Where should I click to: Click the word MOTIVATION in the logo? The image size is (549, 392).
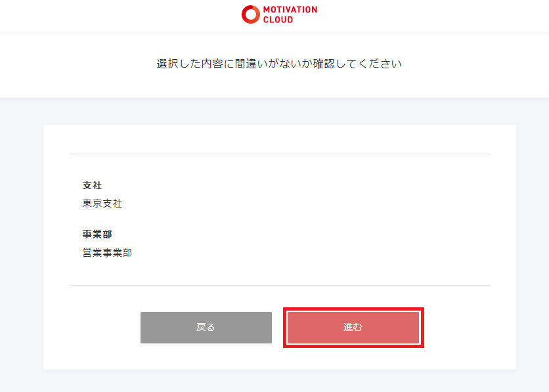click(290, 10)
